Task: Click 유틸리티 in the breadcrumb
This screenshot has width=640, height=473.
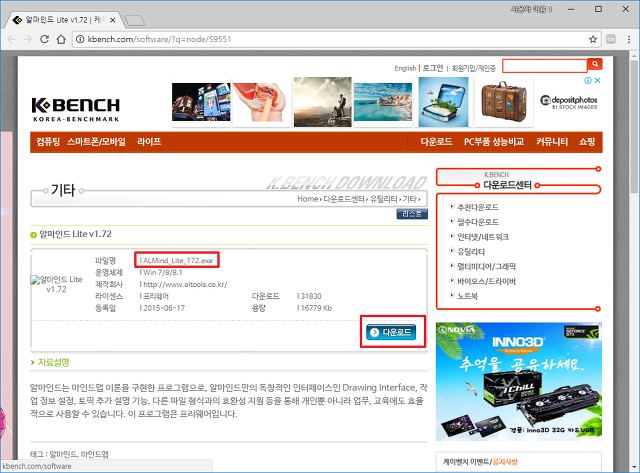Action: (383, 199)
